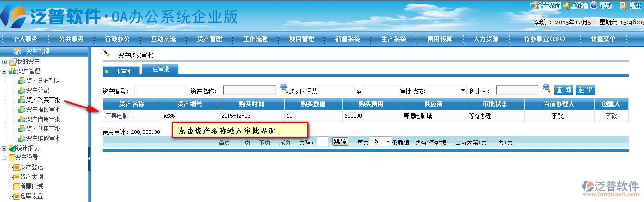644x202 pixels.
Task: Click the icon next to 资产分配
Action: (x=21, y=90)
